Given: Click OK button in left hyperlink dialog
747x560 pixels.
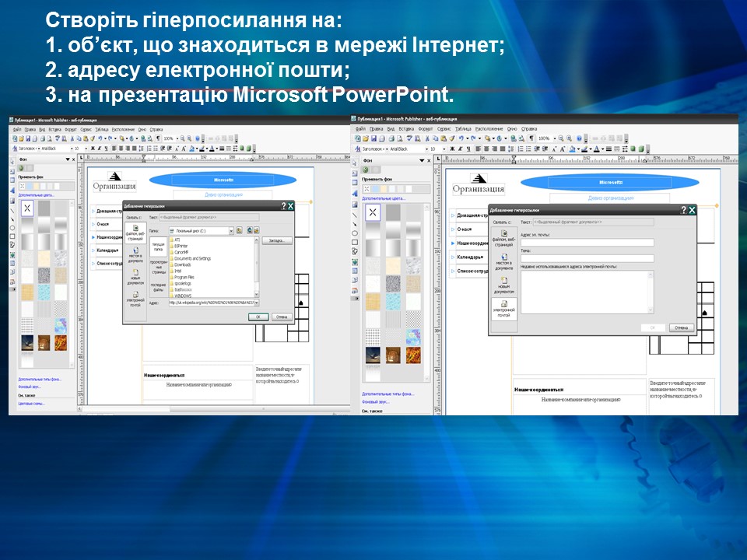Looking at the screenshot, I should (258, 317).
